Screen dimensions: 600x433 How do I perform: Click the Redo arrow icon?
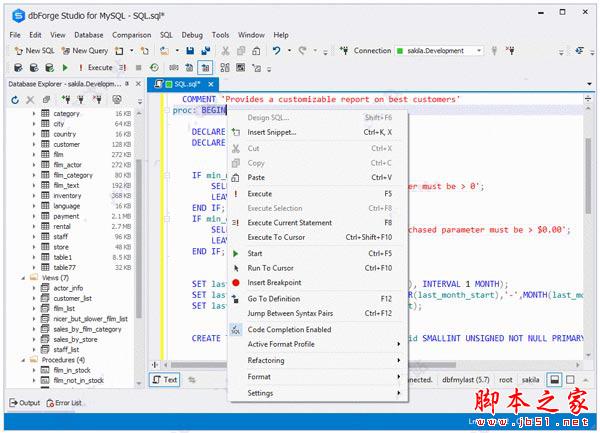coord(303,50)
